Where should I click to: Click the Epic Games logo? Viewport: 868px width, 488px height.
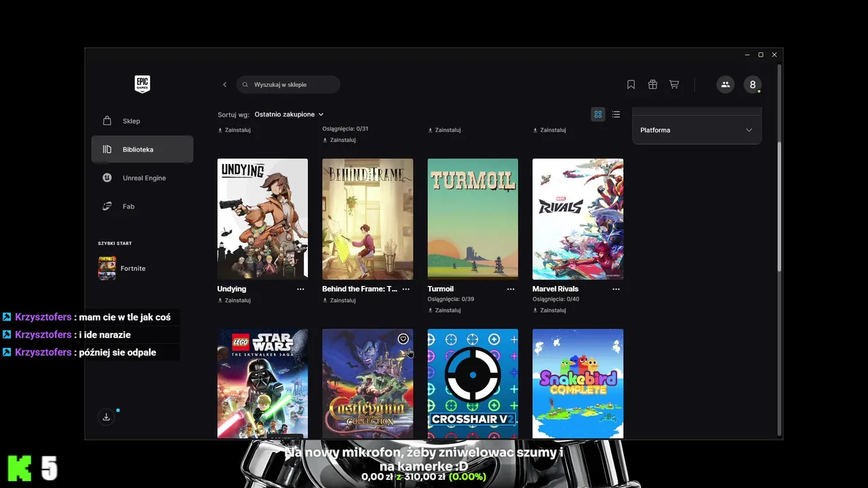point(142,84)
